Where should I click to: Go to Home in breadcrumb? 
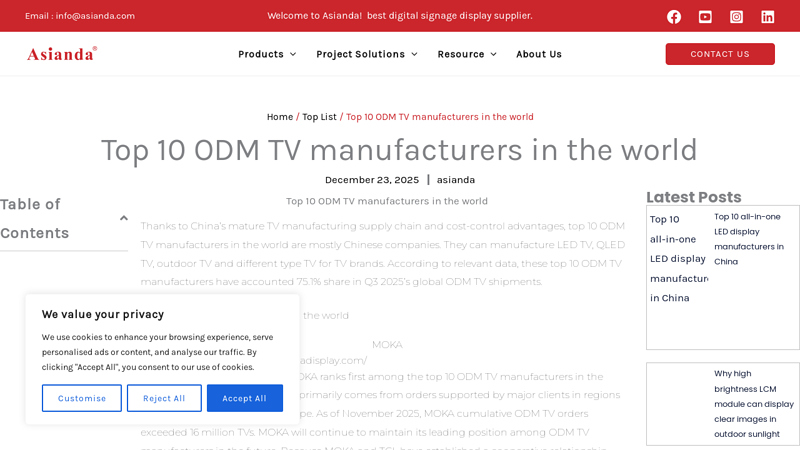click(x=280, y=117)
